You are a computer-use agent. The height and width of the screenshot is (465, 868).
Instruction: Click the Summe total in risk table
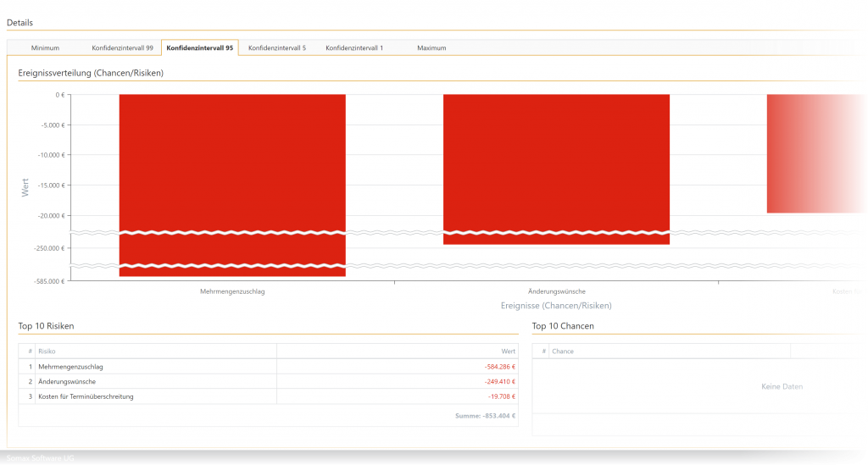(x=485, y=416)
